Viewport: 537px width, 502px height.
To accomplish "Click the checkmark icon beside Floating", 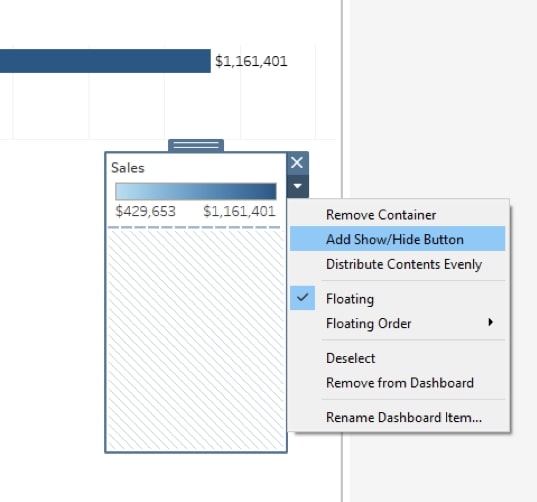I will pos(302,298).
